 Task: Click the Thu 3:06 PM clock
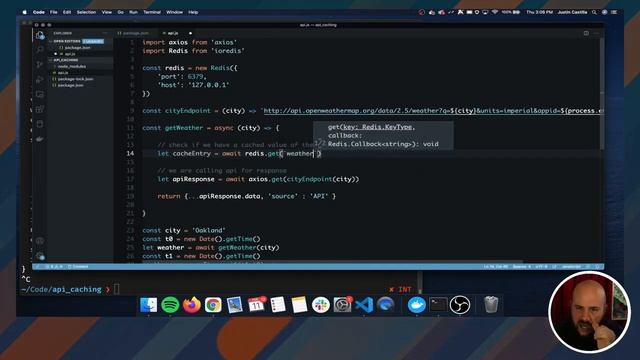click(x=539, y=12)
